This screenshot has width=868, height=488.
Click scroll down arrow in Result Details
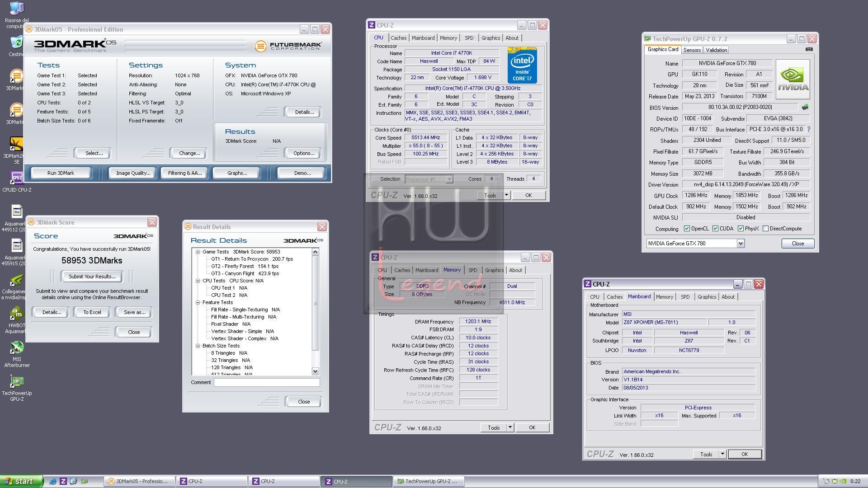[x=316, y=371]
